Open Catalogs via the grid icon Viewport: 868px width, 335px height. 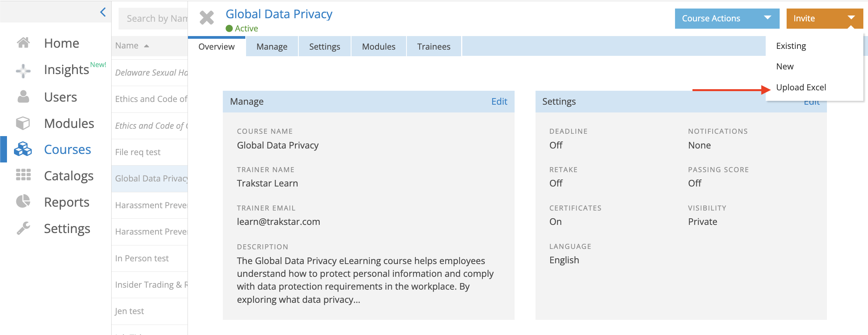click(23, 175)
